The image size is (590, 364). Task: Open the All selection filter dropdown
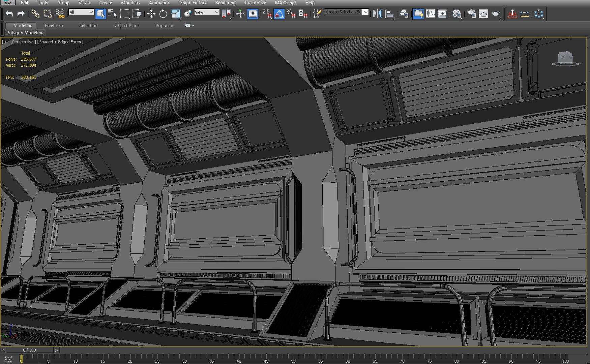coord(81,12)
